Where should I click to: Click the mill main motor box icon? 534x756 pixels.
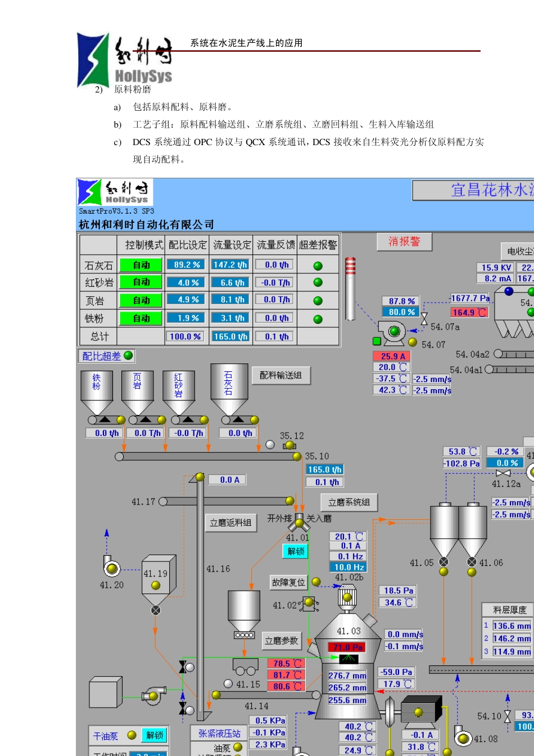[x=422, y=712]
